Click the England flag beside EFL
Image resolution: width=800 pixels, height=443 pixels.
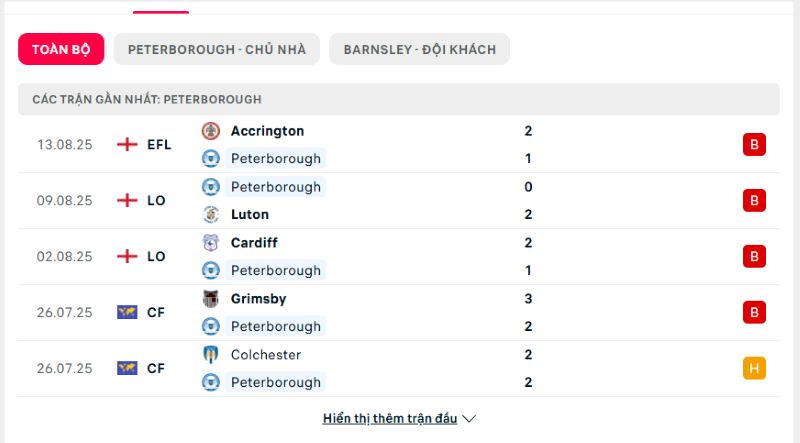click(x=127, y=144)
